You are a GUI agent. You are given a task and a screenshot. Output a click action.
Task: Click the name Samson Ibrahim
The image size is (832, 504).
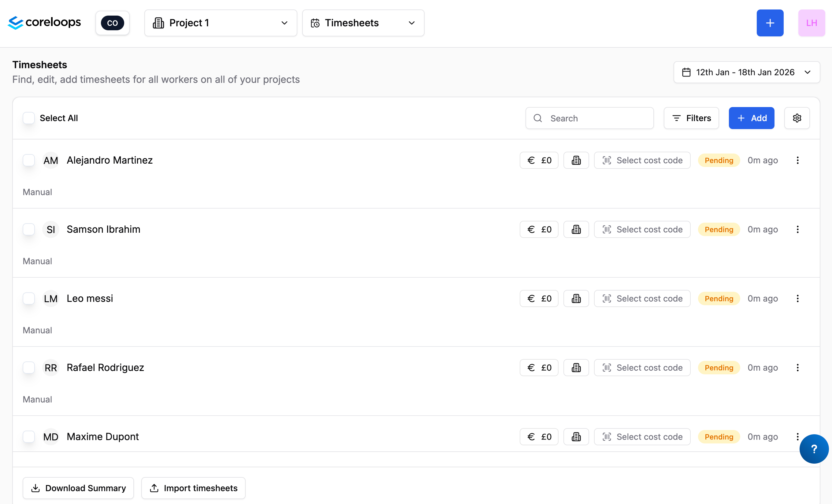tap(103, 230)
